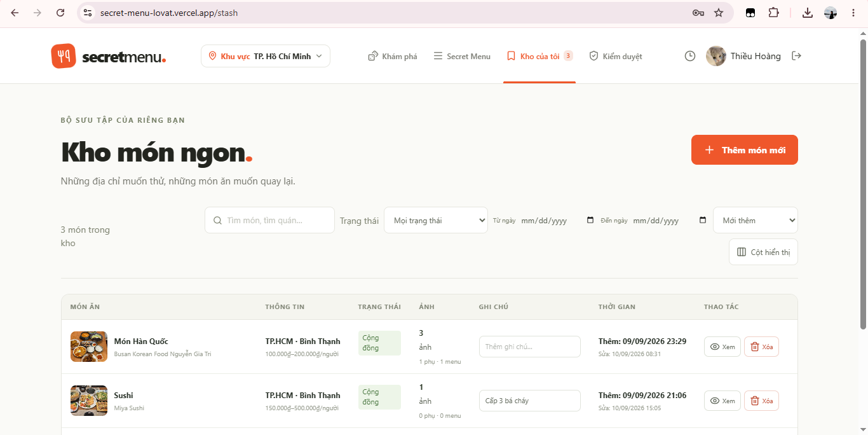
Task: Click the calendar icon in Từ ngày field
Action: (x=590, y=220)
